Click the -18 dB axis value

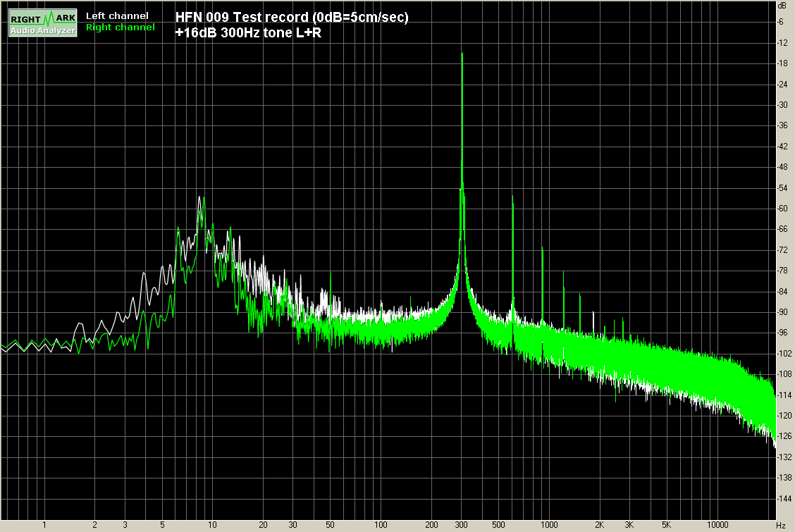pyautogui.click(x=782, y=63)
